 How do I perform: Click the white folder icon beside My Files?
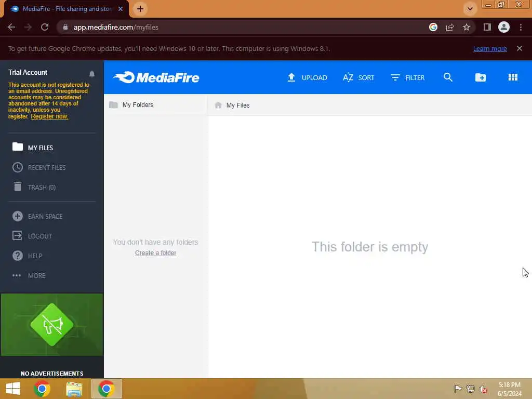[x=18, y=147]
